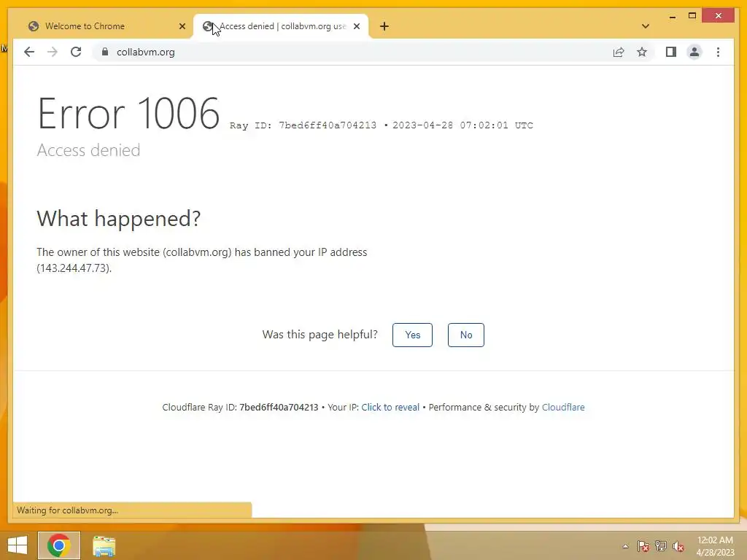Click the 'Access denied' subtitle text
747x560 pixels.
point(88,150)
